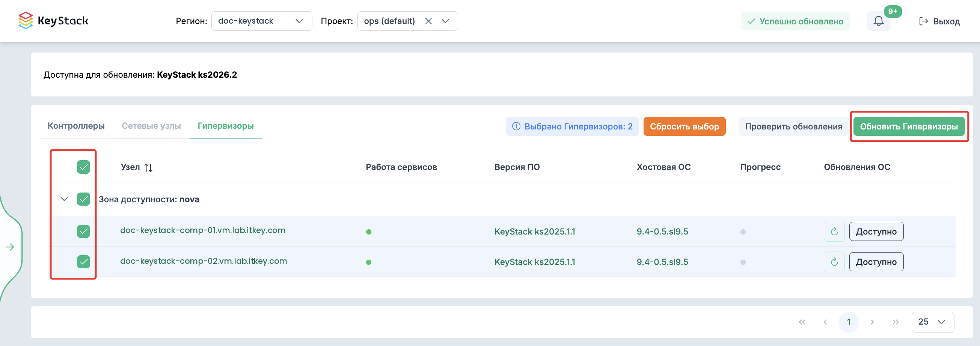Click the Прогресс column header
Screen dimensions: 980x346
pyautogui.click(x=760, y=167)
